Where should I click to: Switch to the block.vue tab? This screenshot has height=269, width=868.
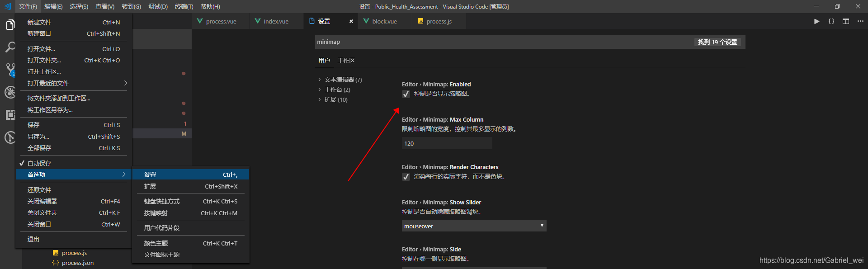tap(385, 21)
